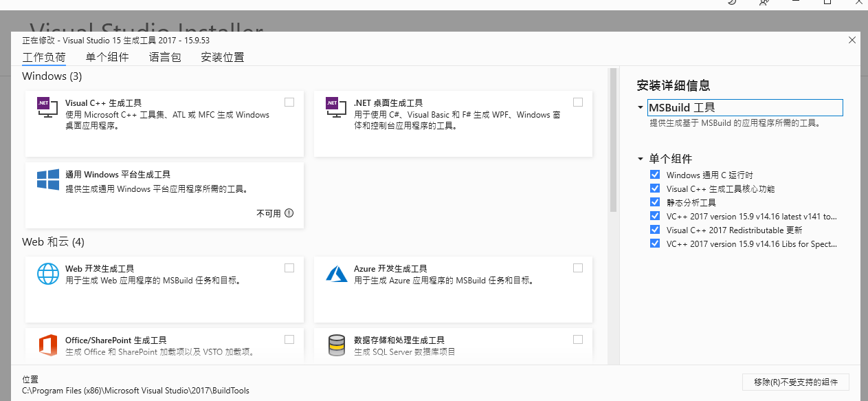Click the 数据存储和处理生成工具 database icon
868x401 pixels.
coord(337,345)
